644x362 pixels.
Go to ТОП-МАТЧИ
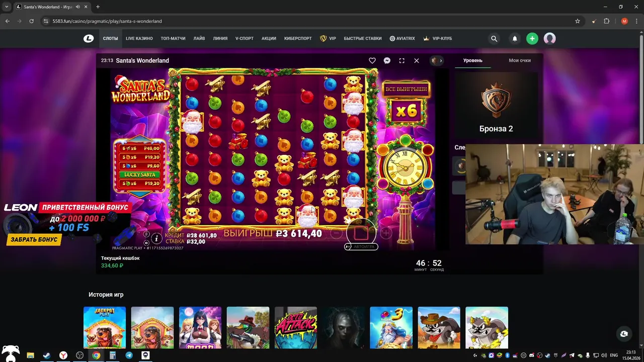click(x=173, y=38)
